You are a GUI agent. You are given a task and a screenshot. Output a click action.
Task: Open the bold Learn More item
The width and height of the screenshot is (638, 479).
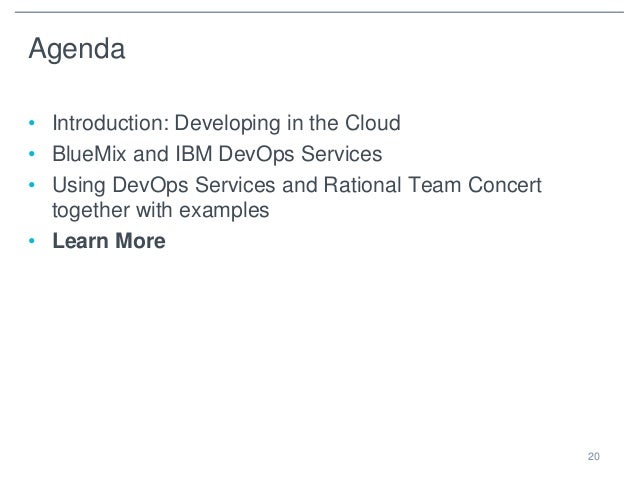pyautogui.click(x=109, y=241)
